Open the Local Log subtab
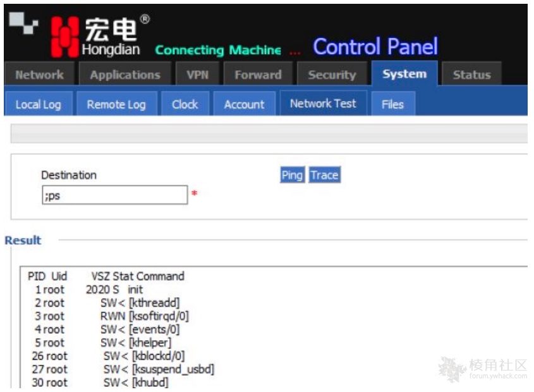Viewport: 534px width, 392px height. tap(38, 104)
